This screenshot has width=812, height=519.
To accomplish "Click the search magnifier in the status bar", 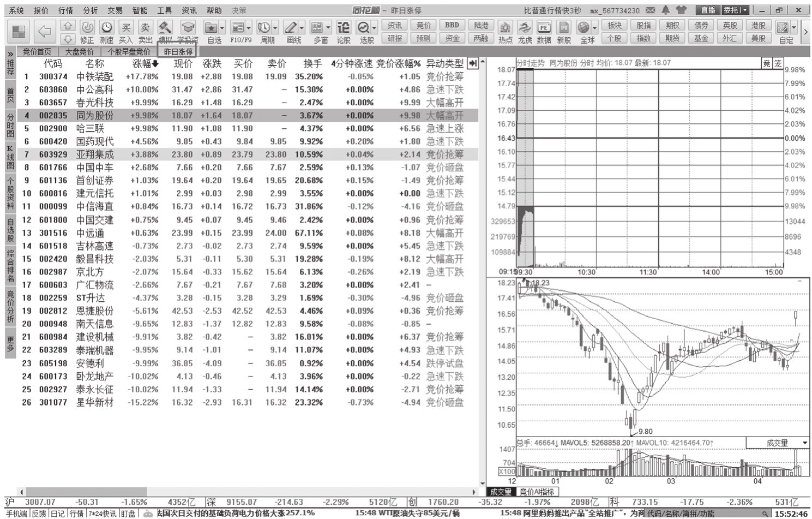I will pos(766,514).
